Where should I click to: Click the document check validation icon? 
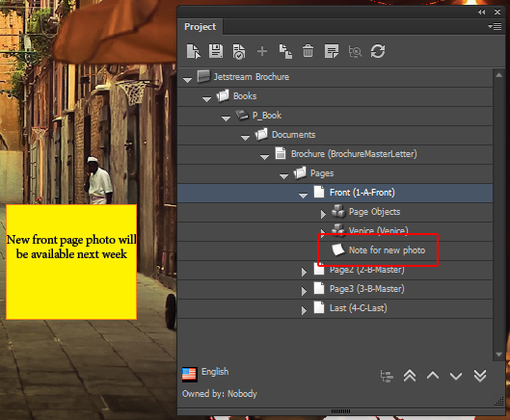tap(239, 52)
